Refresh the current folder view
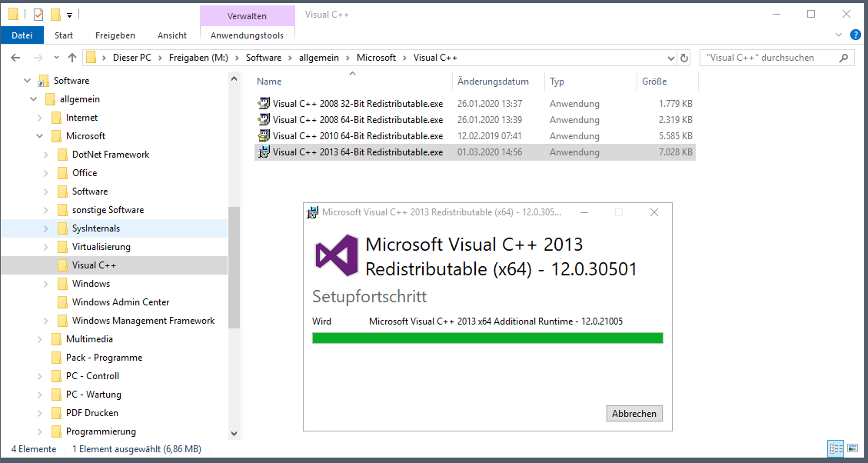Viewport: 868px width, 463px height. click(684, 58)
